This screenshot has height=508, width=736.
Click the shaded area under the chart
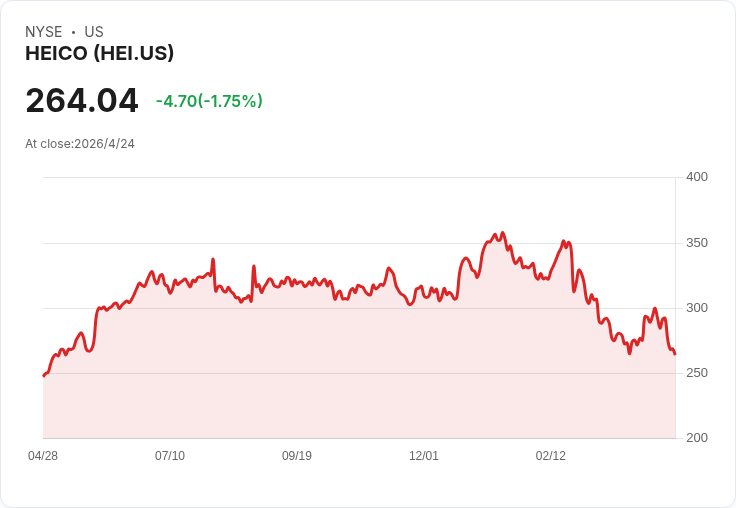tap(359, 376)
